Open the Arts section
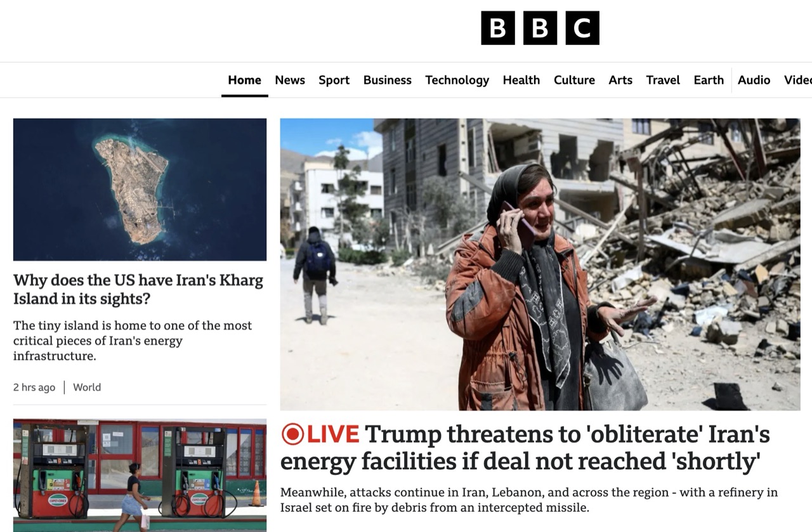Screen dimensions: 812x532 coord(620,80)
